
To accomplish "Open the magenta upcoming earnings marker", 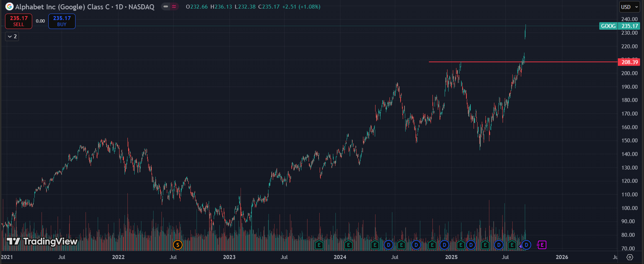I will click(x=542, y=245).
